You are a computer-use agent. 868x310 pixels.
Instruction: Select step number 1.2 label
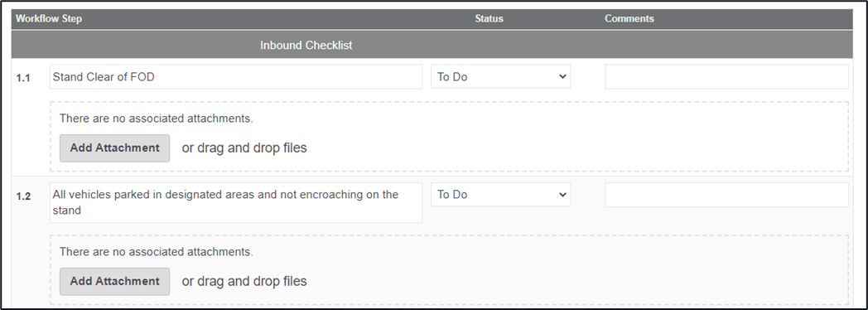tap(23, 196)
